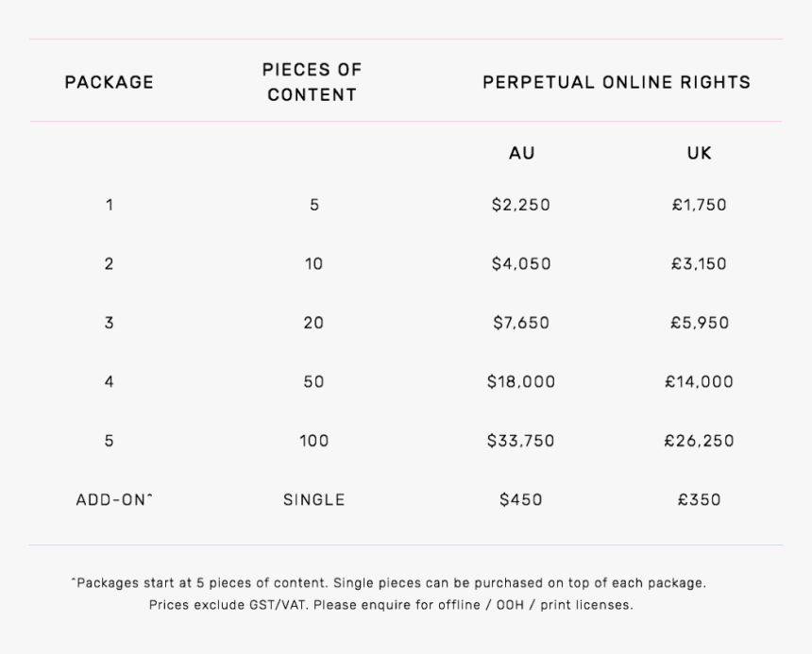Click the footnote about GST/VAT exclusions
Screen dimensions: 812x654
pyautogui.click(x=391, y=605)
